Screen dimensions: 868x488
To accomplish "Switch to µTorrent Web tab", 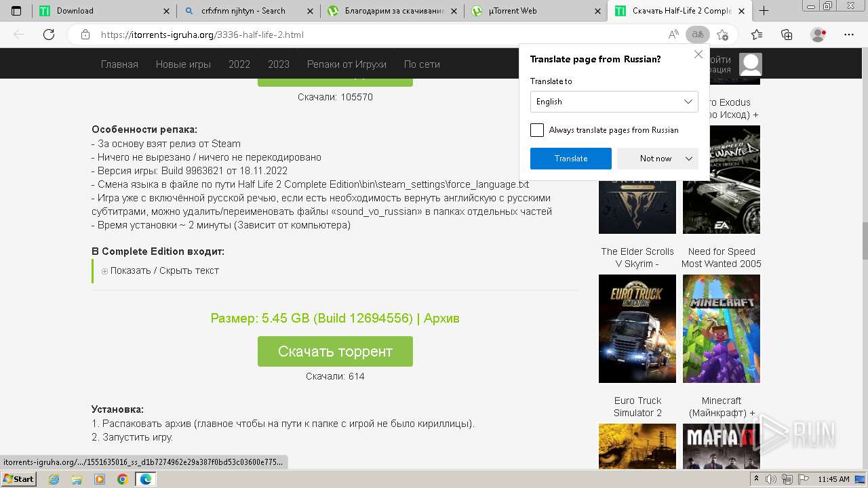I will [x=536, y=11].
